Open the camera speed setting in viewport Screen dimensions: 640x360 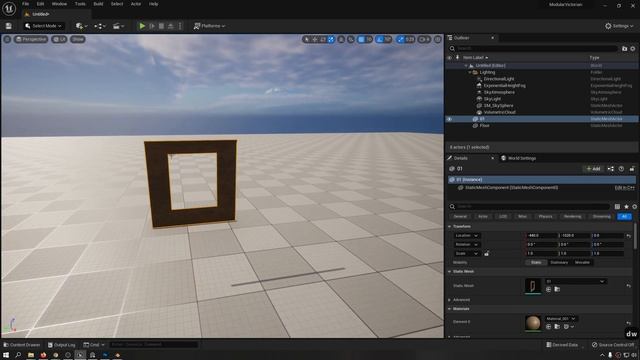(424, 39)
